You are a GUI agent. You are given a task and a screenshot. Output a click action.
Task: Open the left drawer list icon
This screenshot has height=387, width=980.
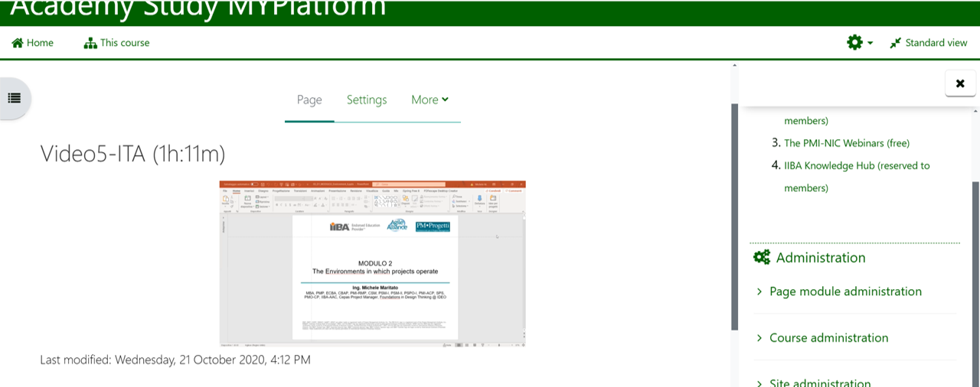[14, 98]
